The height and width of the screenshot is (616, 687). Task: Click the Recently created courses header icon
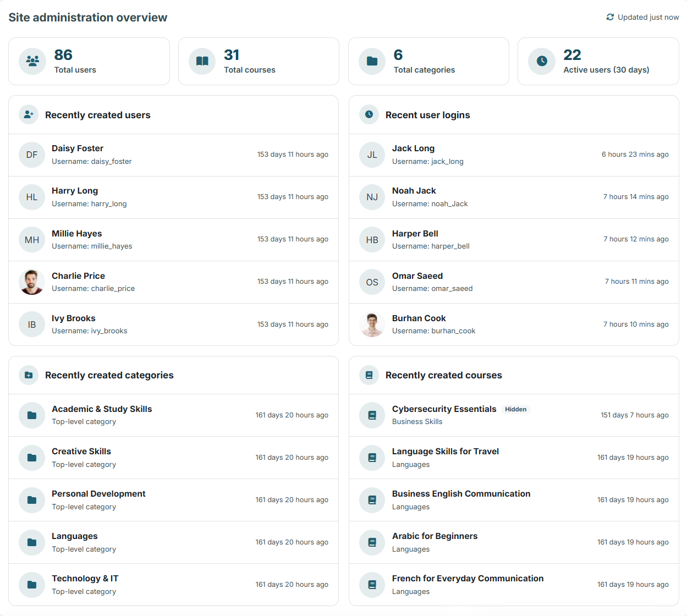coord(369,375)
